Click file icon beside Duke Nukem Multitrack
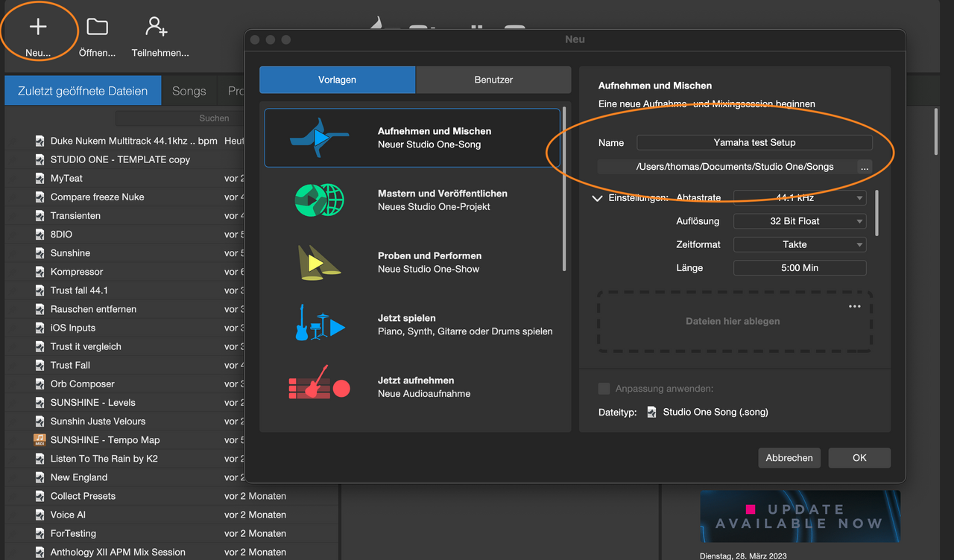The image size is (954, 560). coord(40,141)
